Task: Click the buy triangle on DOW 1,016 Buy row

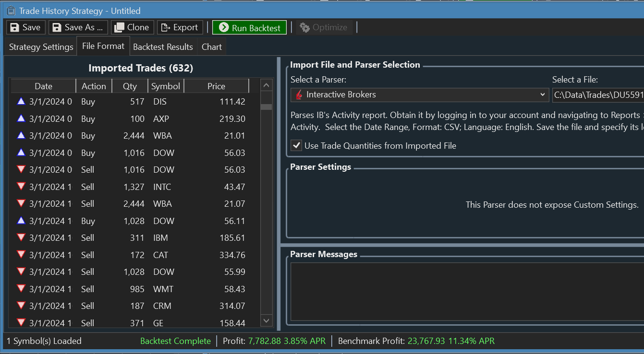Action: tap(21, 152)
